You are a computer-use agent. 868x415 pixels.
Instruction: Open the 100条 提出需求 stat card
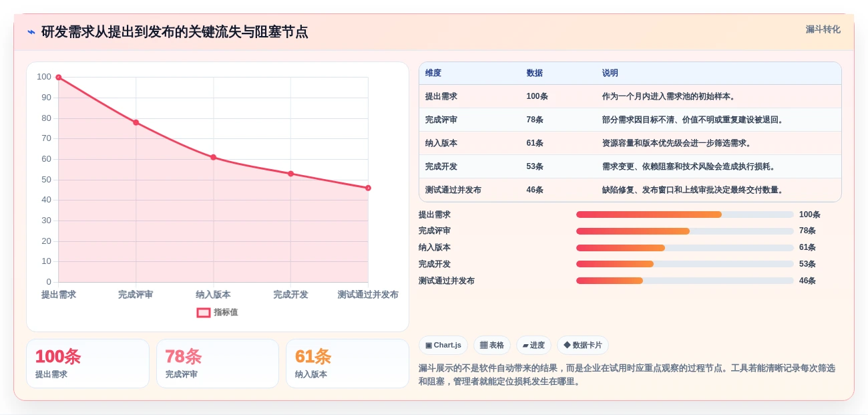[87, 364]
